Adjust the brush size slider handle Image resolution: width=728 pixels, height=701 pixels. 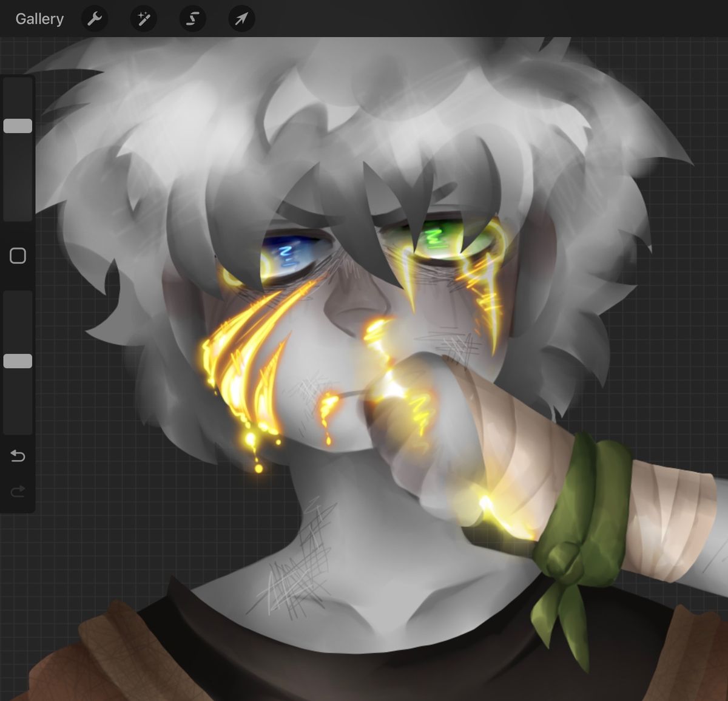point(18,126)
